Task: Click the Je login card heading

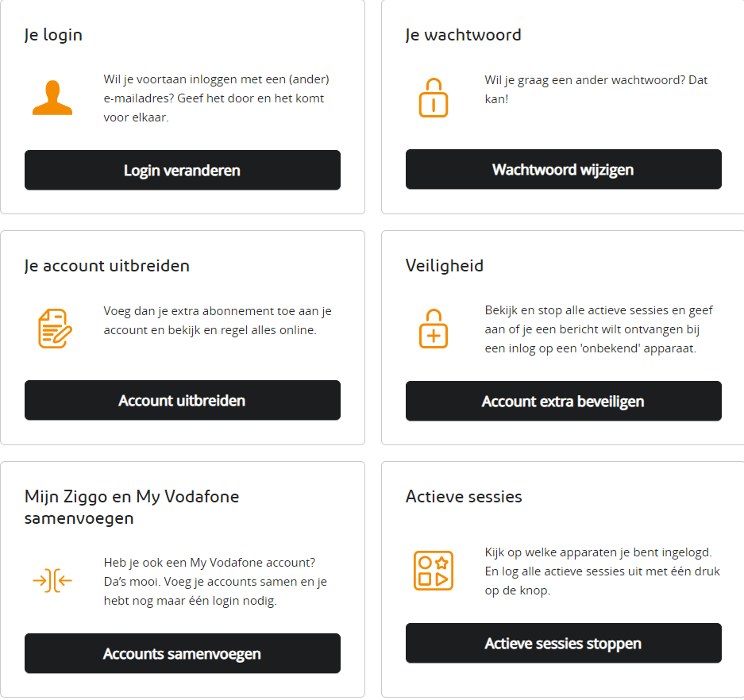Action: click(x=53, y=35)
